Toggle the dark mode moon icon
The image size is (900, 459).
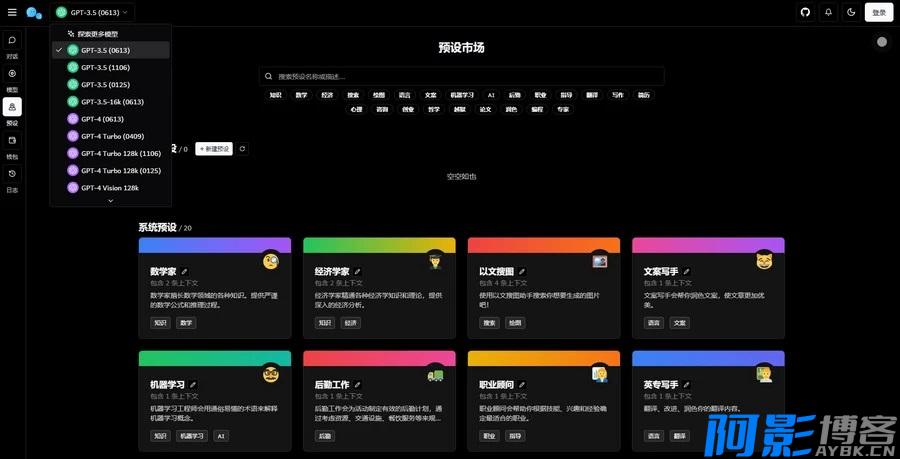pos(851,12)
